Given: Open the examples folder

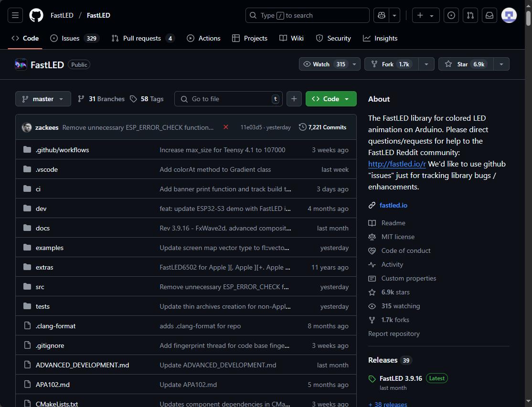Looking at the screenshot, I should (50, 248).
